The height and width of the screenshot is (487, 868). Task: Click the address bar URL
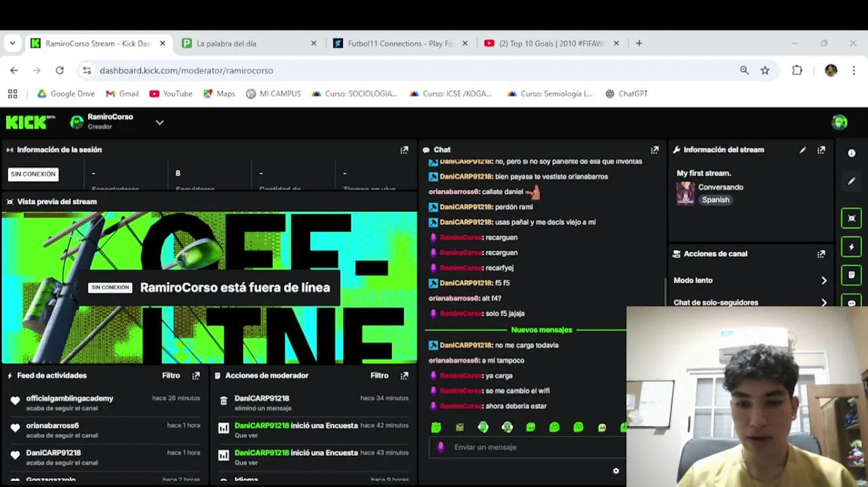(x=186, y=70)
